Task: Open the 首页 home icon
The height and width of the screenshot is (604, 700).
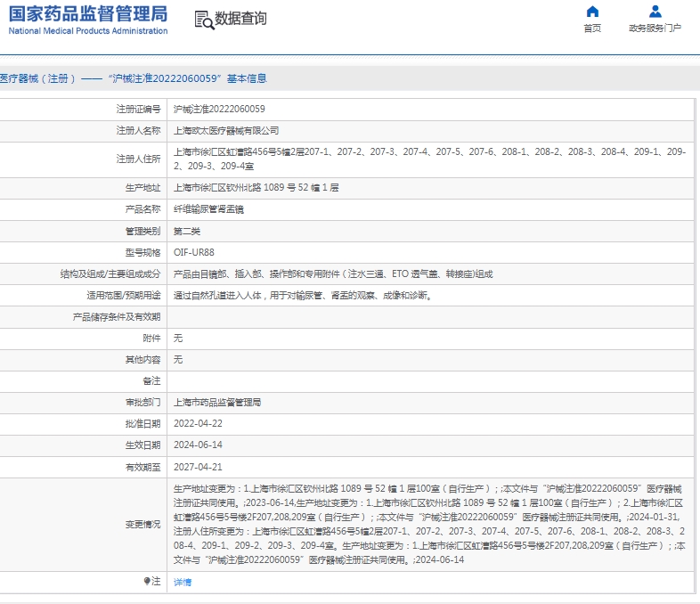Action: (x=592, y=12)
